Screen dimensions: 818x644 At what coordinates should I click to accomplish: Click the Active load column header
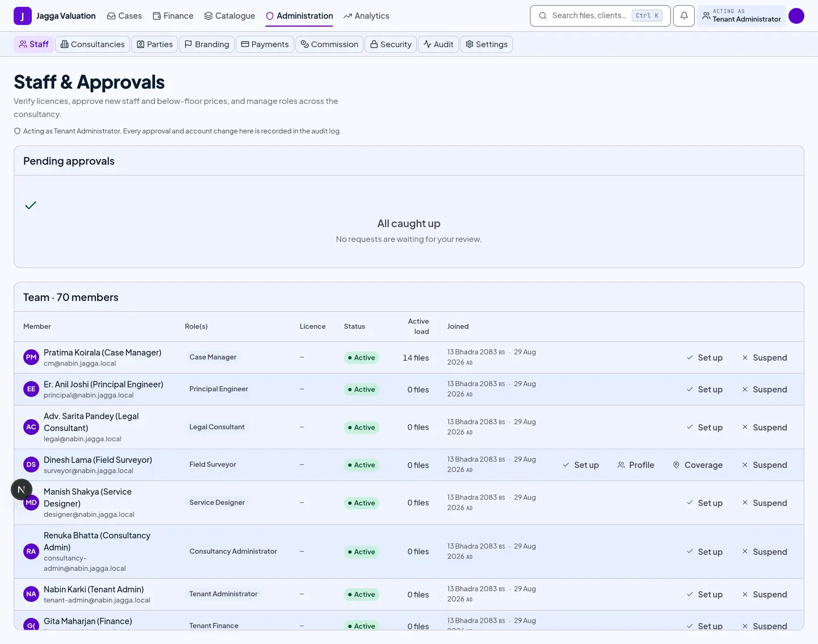coord(419,327)
